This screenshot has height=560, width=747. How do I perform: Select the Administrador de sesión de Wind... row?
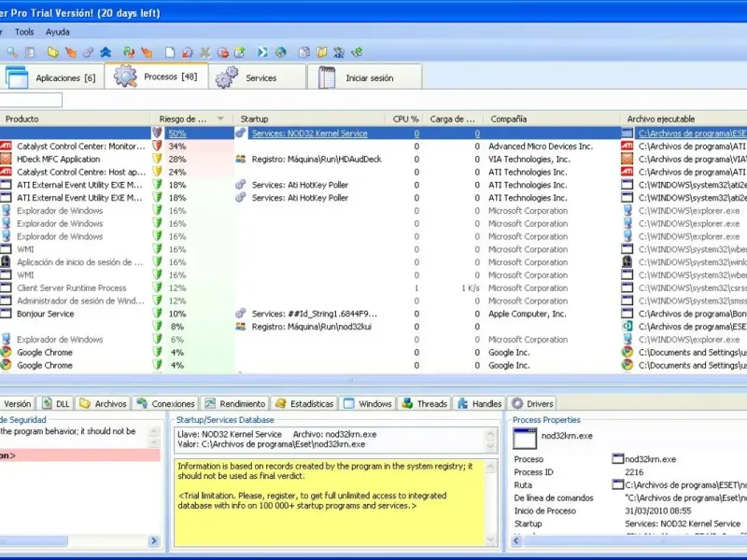tap(373, 301)
